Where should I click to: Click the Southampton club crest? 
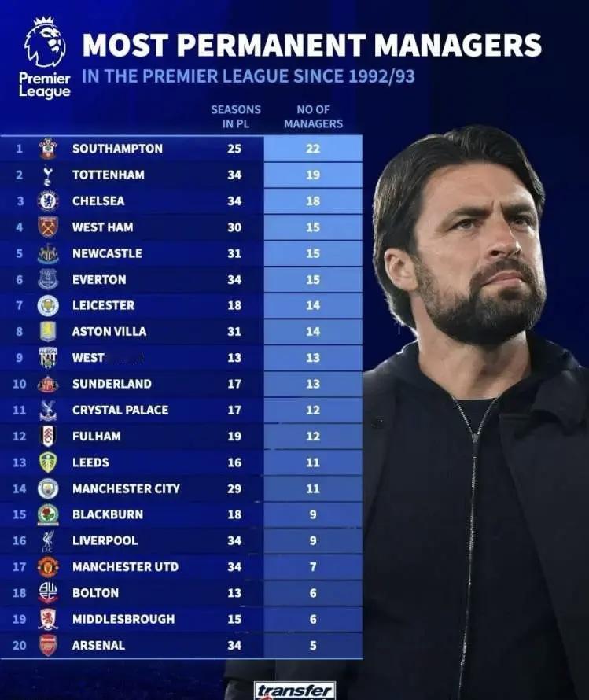48,149
